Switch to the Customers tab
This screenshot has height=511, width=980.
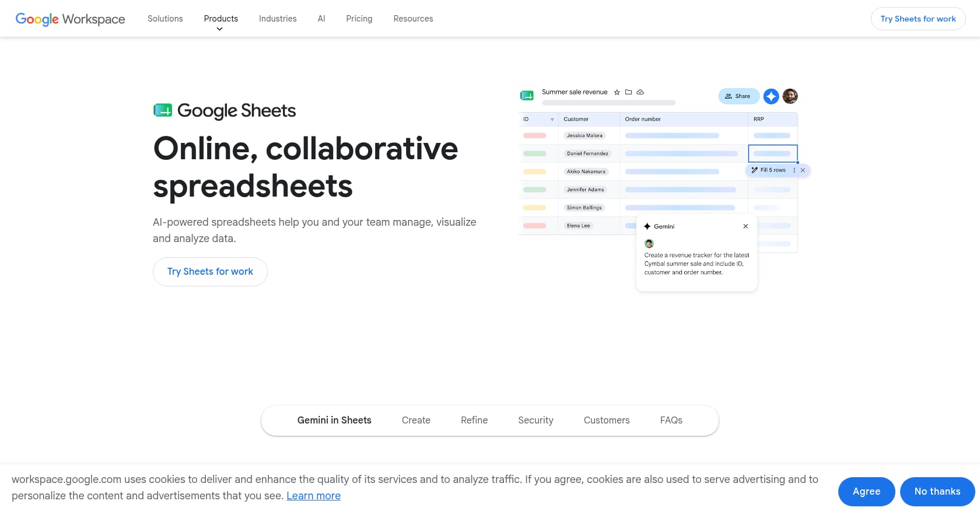[607, 420]
